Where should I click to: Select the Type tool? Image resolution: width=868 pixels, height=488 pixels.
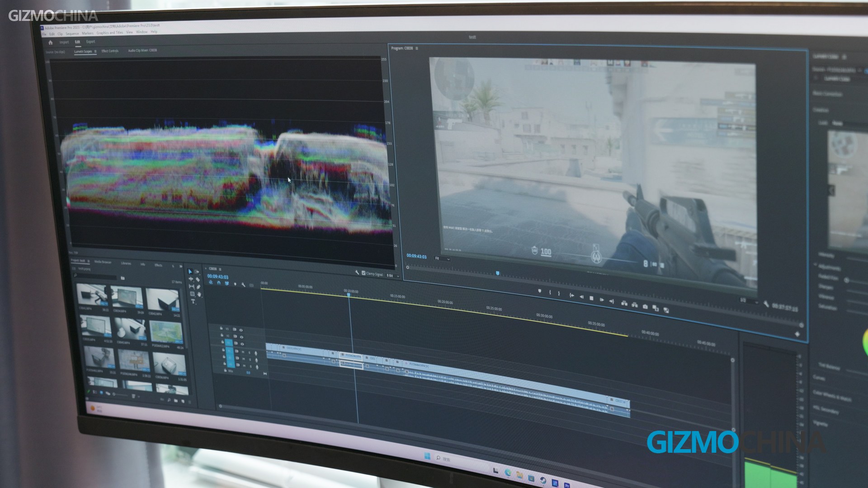(x=193, y=301)
